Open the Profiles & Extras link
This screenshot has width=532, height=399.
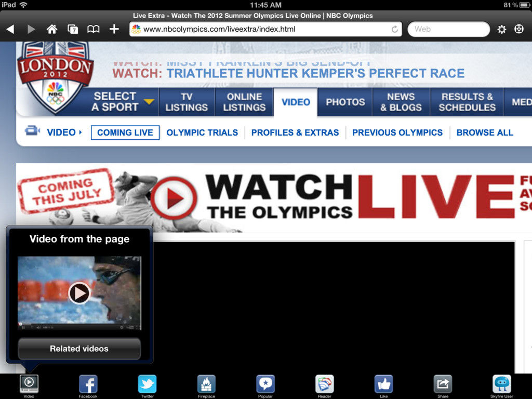pos(295,132)
